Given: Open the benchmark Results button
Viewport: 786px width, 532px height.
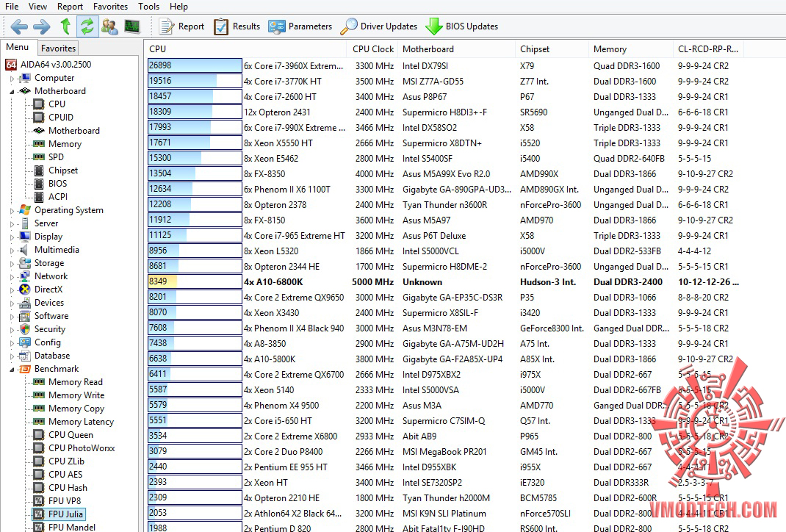Looking at the screenshot, I should tap(237, 26).
